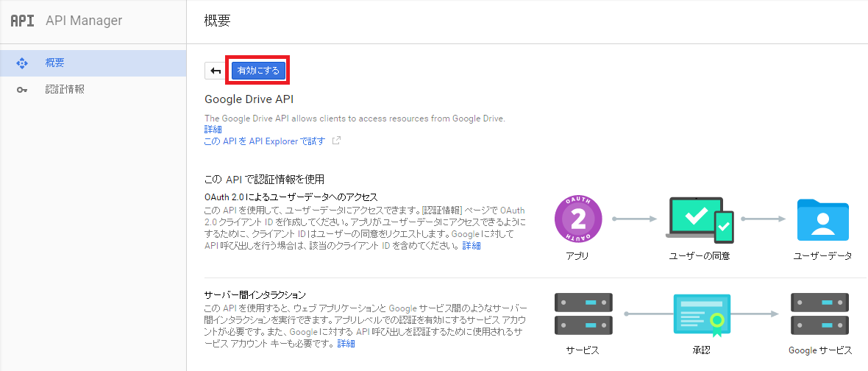Click the ユーザーデータ folder icon

pyautogui.click(x=822, y=220)
